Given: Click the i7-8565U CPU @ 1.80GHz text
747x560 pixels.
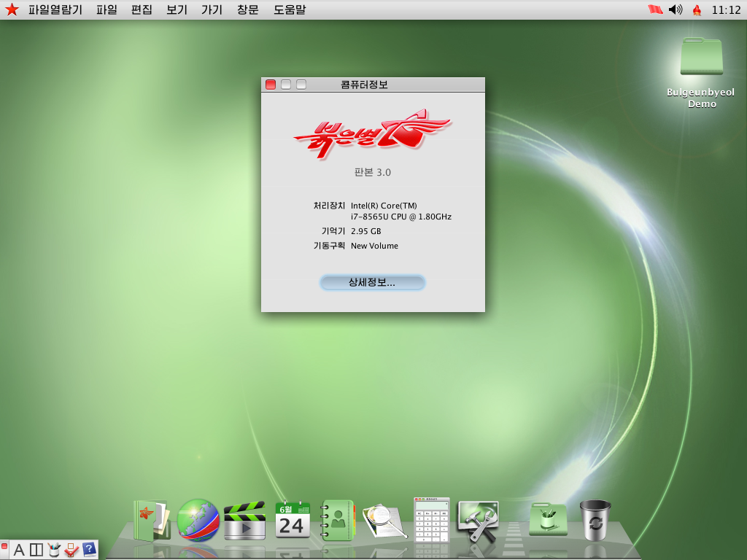Looking at the screenshot, I should (401, 217).
